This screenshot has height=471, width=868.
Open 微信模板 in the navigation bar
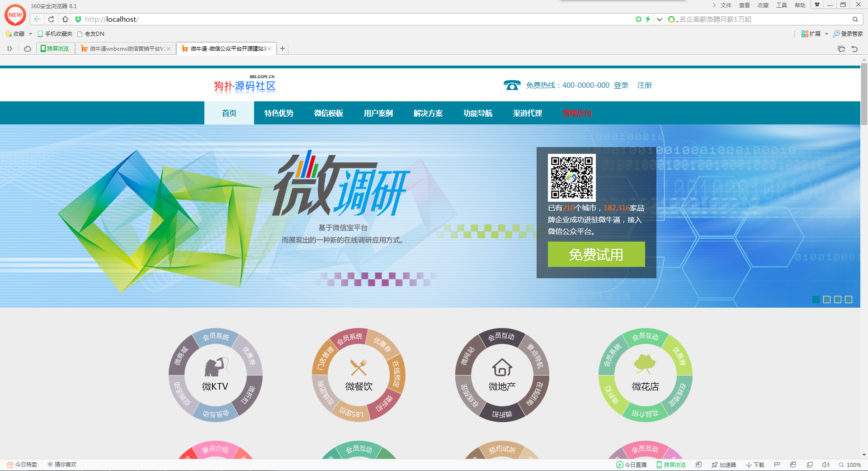(x=329, y=113)
